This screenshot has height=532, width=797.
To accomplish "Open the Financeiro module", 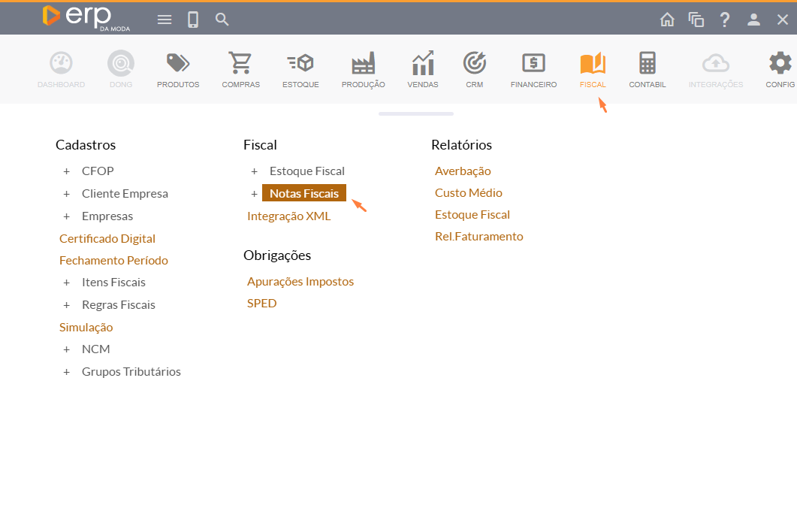I will tap(533, 64).
